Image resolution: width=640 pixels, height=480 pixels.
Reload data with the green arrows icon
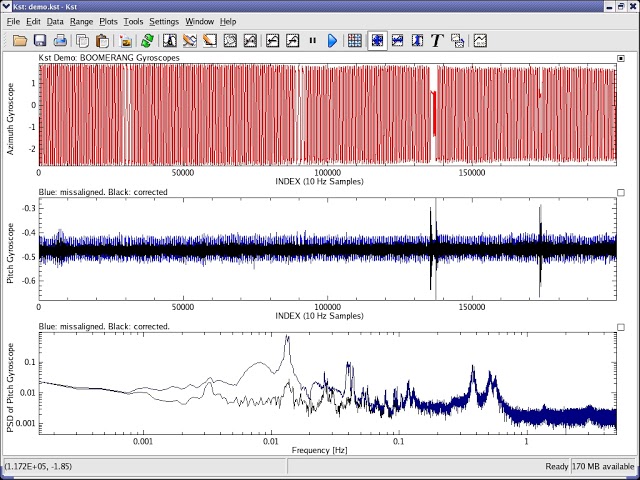(x=147, y=40)
